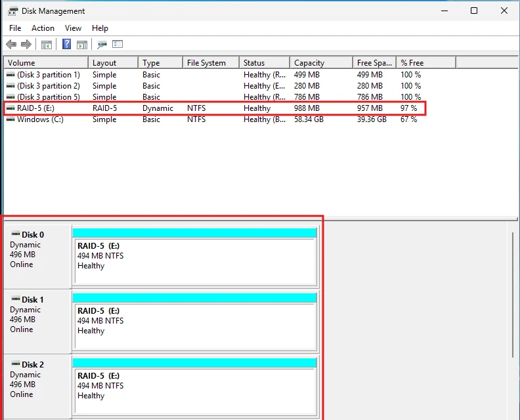Click the Disk Management title bar icon
520x420 pixels.
pos(12,11)
